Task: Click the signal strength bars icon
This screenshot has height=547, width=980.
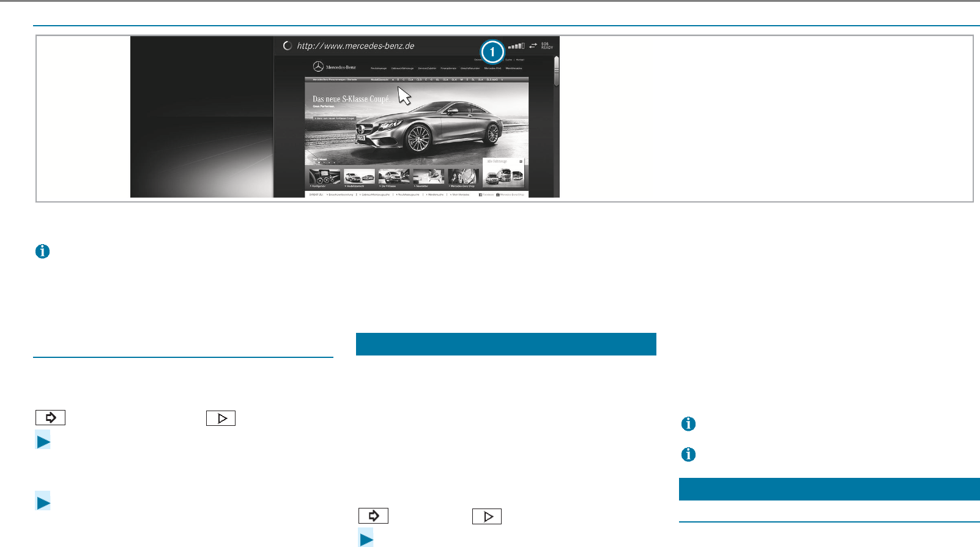Action: tap(516, 46)
